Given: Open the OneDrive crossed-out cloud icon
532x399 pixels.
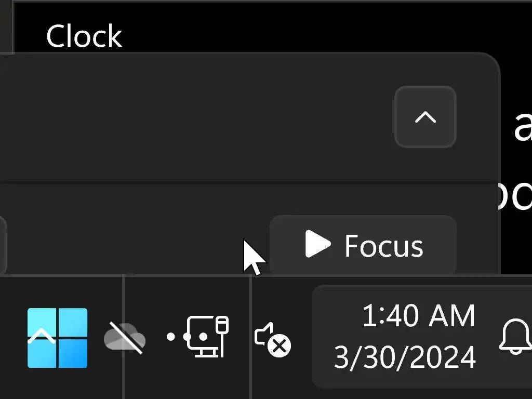Looking at the screenshot, I should tap(125, 338).
